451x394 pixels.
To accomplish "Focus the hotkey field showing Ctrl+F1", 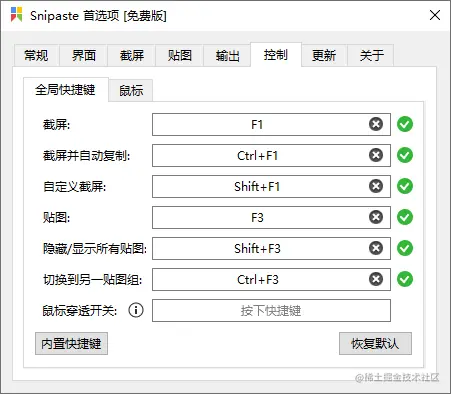I will [271, 155].
